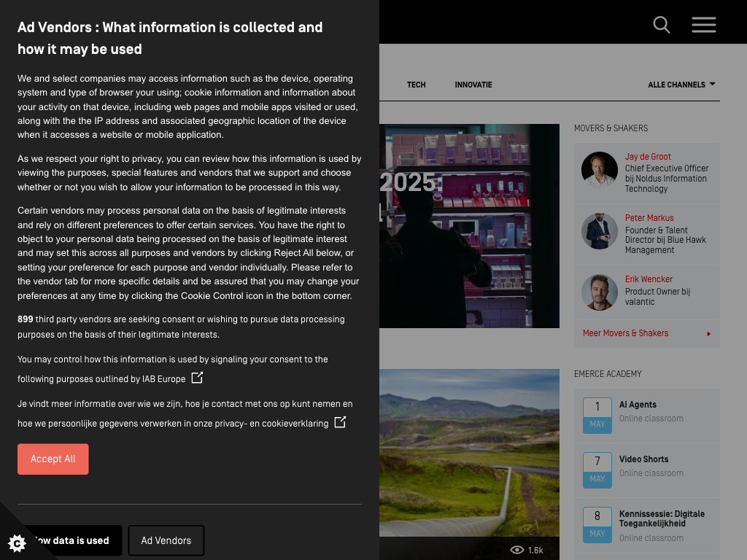Click the eye views icon
Viewport: 747px width, 560px height.
[x=517, y=550]
